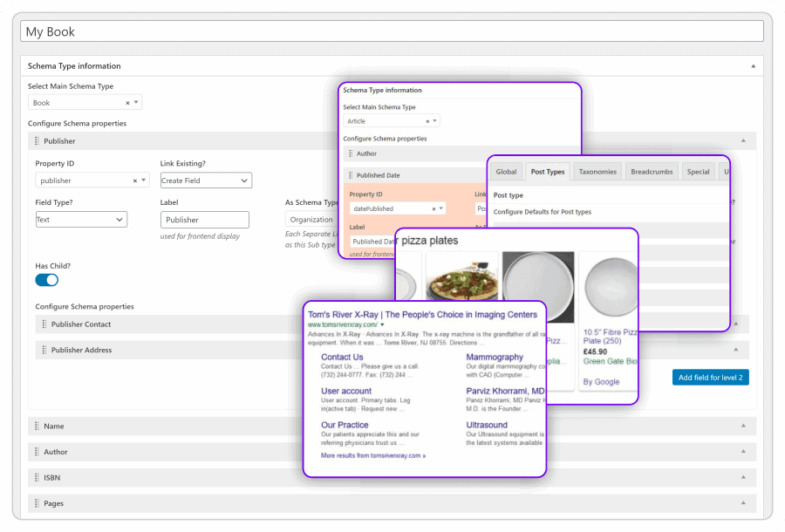Switch to the Special tab
Screen dimensions: 785x532
click(698, 172)
